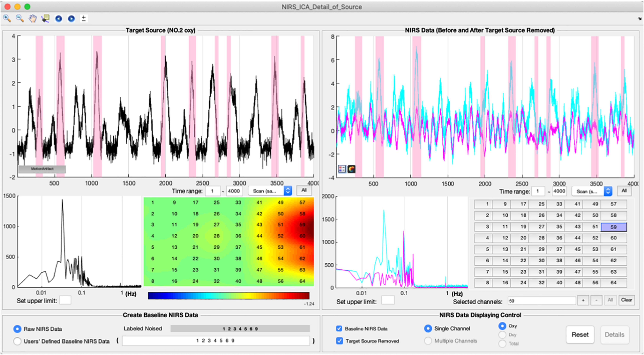644x355 pixels.
Task: Open the Scan dropdown under NIRS Data
Action: tap(592, 191)
